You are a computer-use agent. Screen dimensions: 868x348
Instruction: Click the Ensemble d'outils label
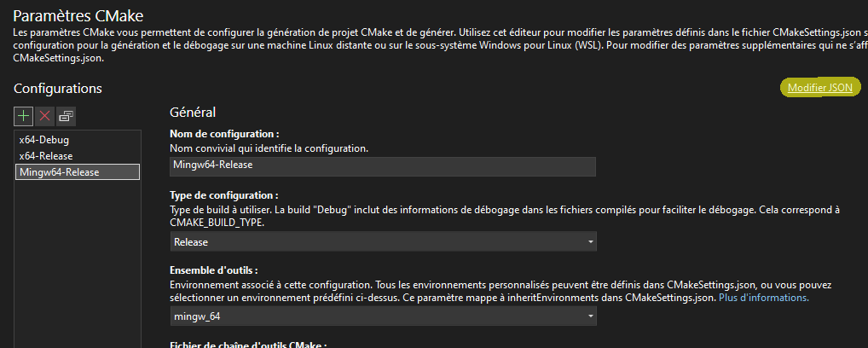[214, 270]
